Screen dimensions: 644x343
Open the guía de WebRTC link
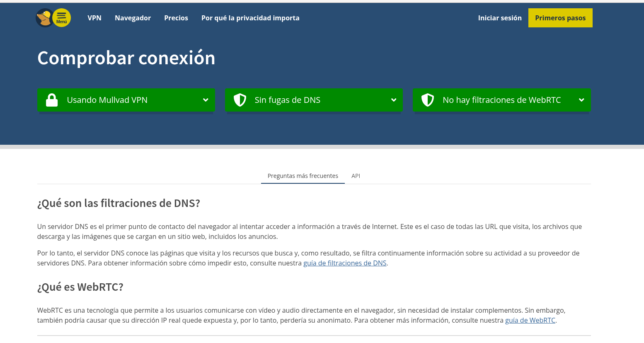(x=530, y=320)
